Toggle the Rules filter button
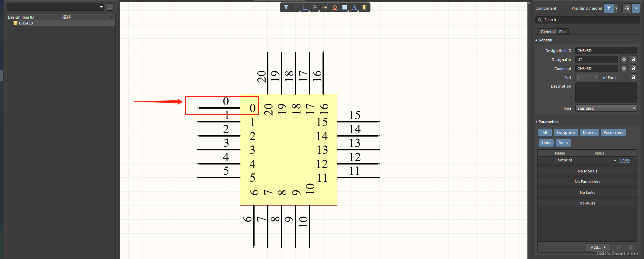The image size is (644, 259). [563, 143]
